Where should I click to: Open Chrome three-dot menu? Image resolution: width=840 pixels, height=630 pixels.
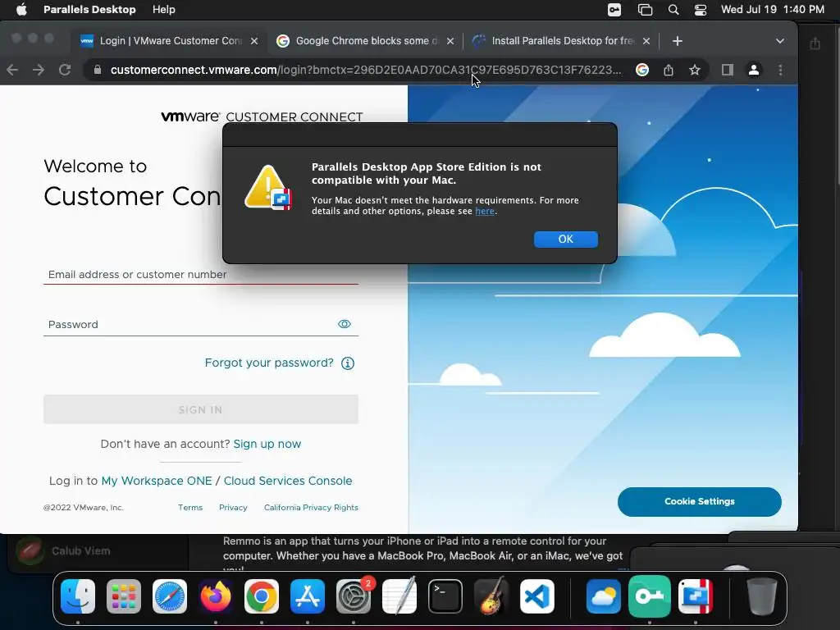[x=781, y=70]
